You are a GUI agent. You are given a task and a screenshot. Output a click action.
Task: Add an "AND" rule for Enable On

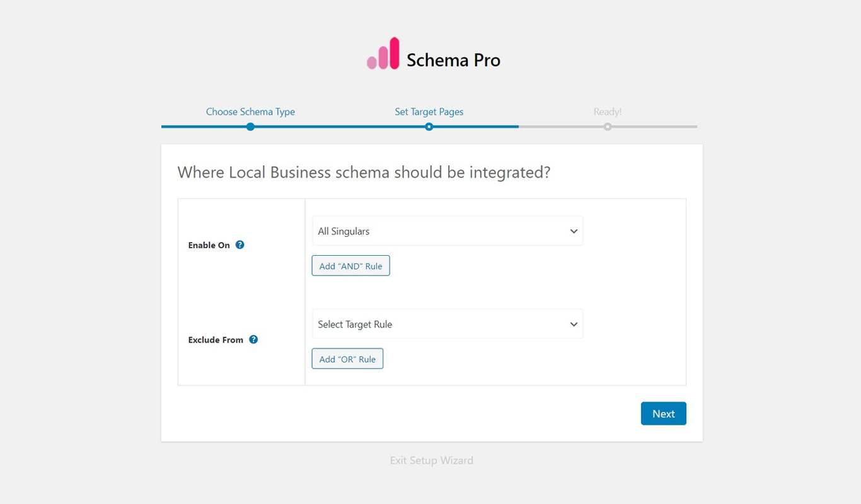coord(350,265)
